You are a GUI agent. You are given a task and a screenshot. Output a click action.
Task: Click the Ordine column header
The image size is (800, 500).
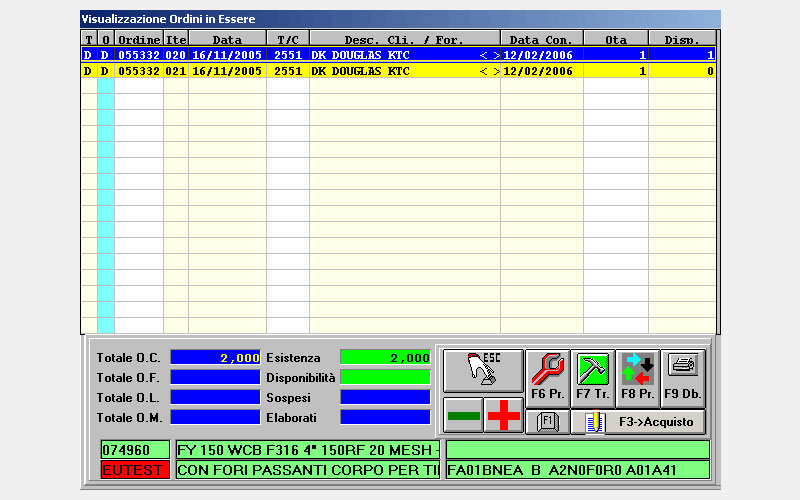pyautogui.click(x=139, y=39)
